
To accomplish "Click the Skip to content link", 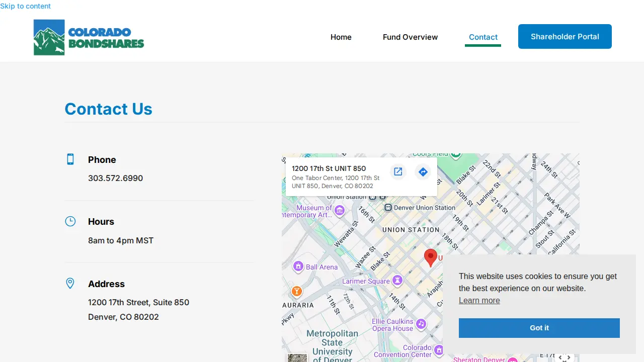I will click(x=26, y=6).
